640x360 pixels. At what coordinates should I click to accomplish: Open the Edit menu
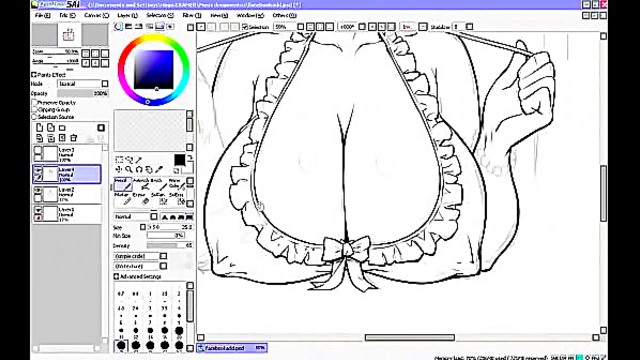[67, 15]
